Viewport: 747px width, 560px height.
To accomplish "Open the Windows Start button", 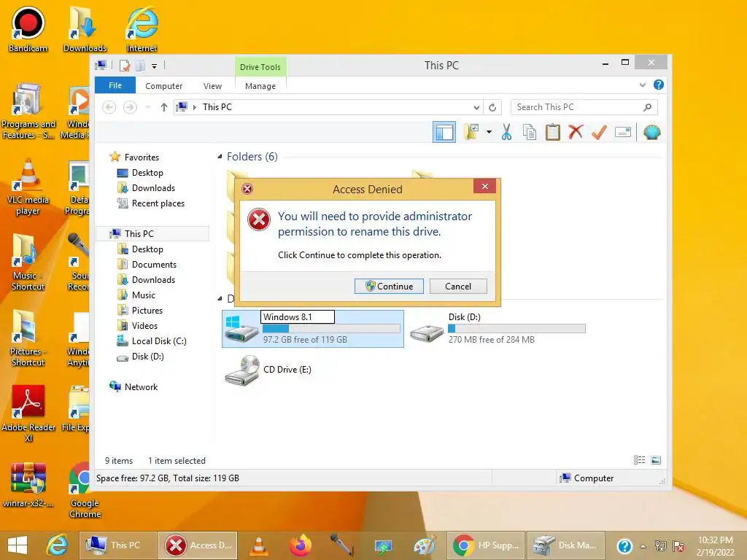I will pyautogui.click(x=18, y=545).
